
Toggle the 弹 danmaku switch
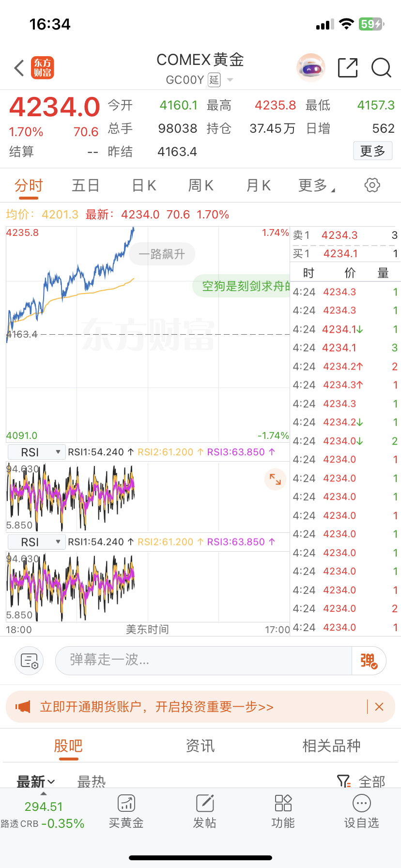(369, 661)
